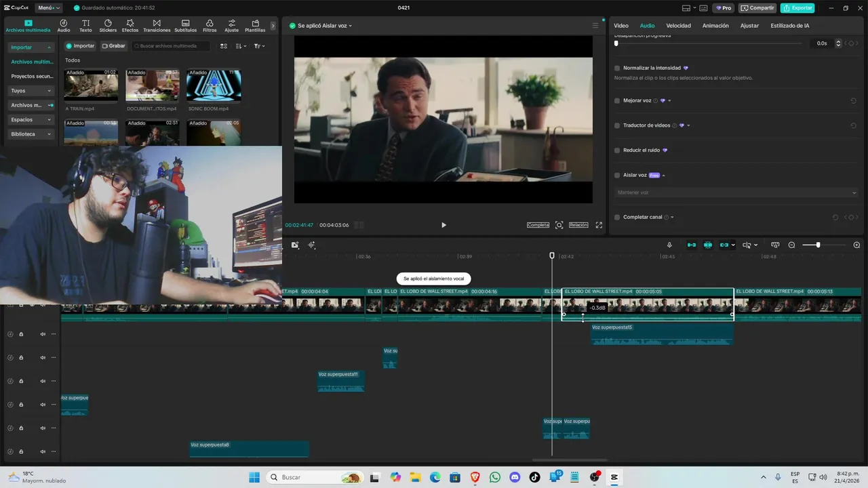Open Transiciones library

[157, 26]
